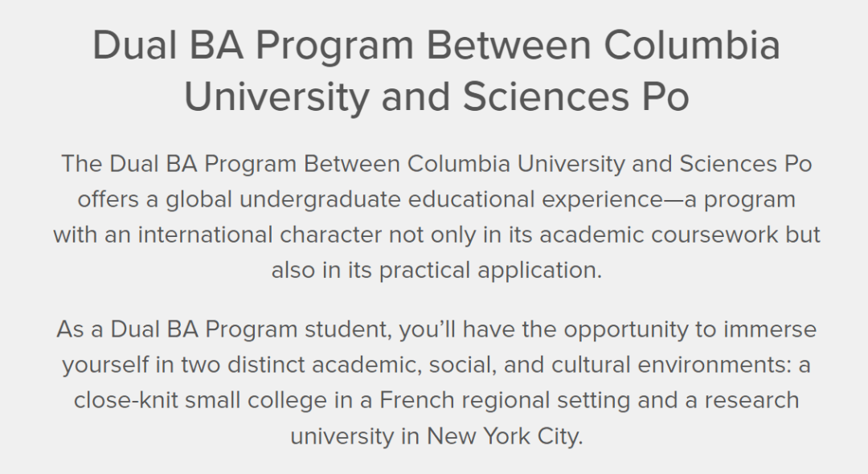This screenshot has width=868, height=474.
Task: Click "University" in the heading's second line
Action: (x=276, y=96)
